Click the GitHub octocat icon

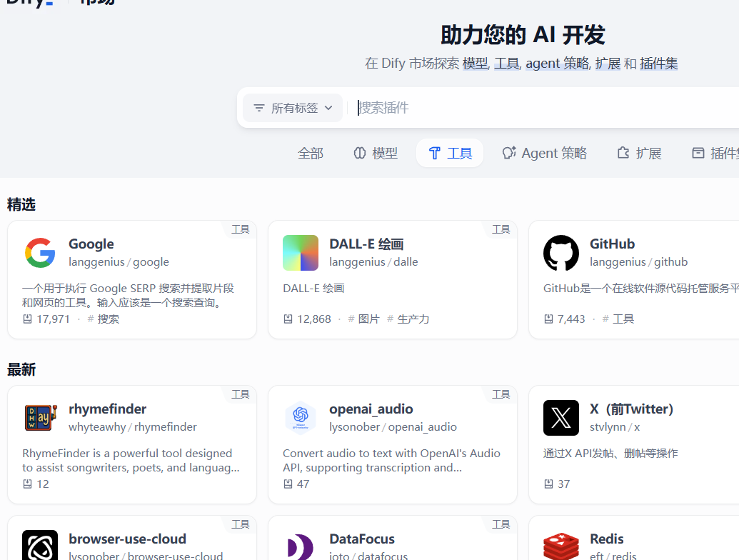point(560,253)
